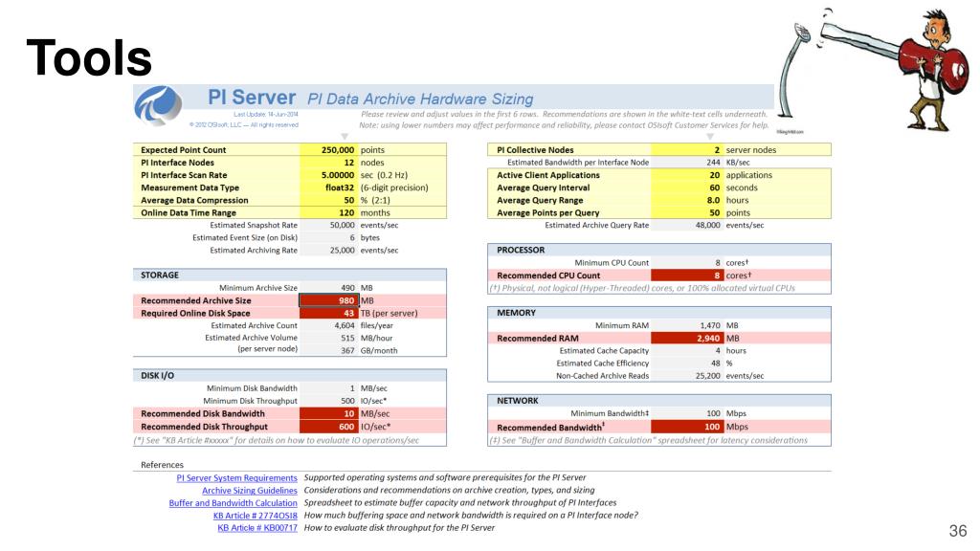Click the Measurement Data Type label
The height and width of the screenshot is (551, 980).
click(190, 187)
